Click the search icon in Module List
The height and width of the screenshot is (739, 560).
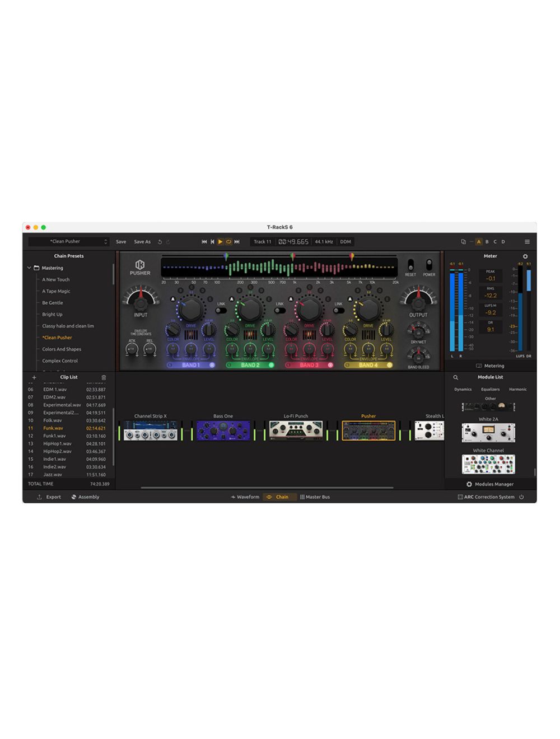[x=455, y=377]
